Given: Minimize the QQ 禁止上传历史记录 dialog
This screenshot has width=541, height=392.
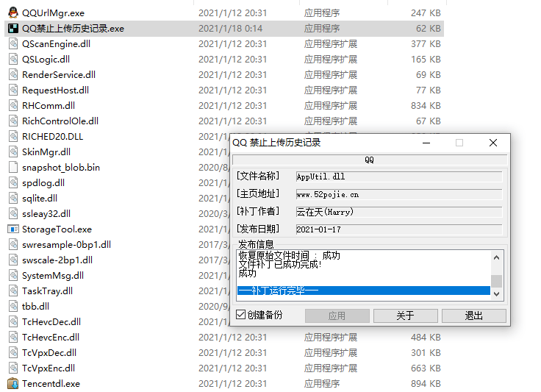Looking at the screenshot, I should coord(426,143).
